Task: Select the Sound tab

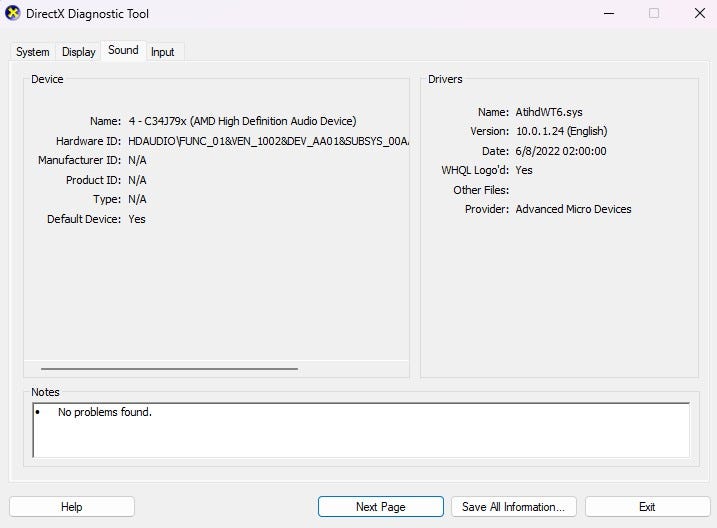Action: click(x=123, y=50)
